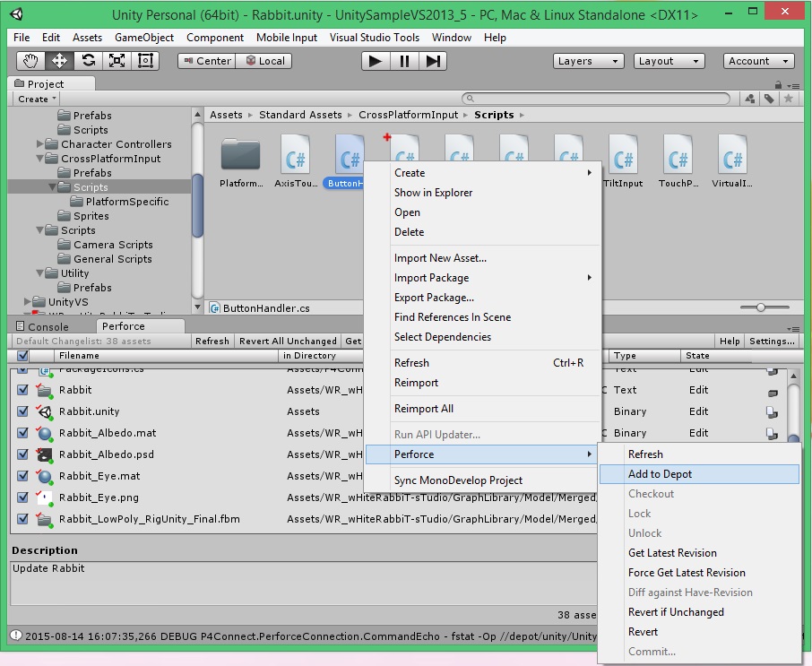The width and height of the screenshot is (812, 666).
Task: Click the Rabbit_Albedo.psd file icon
Action: click(x=45, y=454)
